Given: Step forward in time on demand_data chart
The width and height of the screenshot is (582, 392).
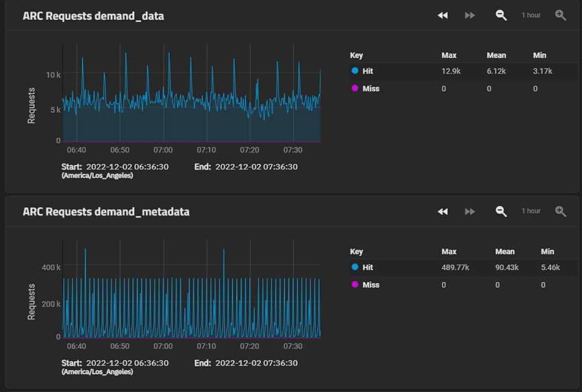Looking at the screenshot, I should pos(470,15).
